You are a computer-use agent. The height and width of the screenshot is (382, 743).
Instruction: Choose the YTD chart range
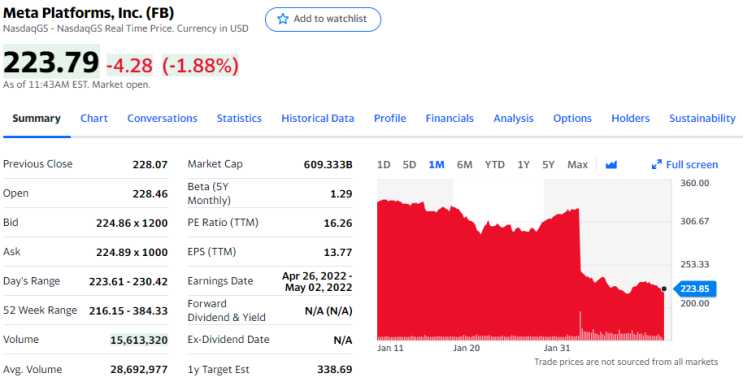495,164
